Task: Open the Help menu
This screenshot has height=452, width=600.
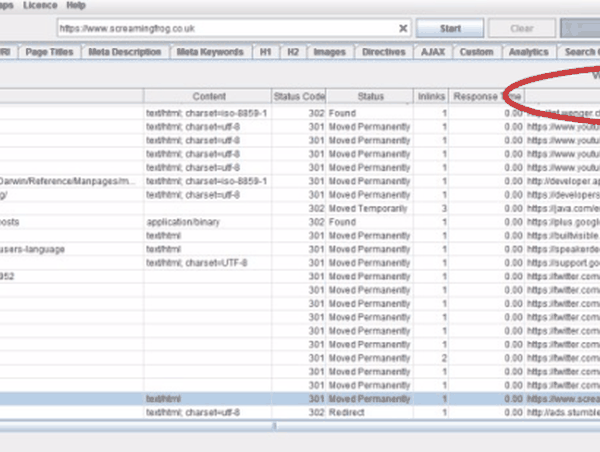Action: pyautogui.click(x=76, y=5)
